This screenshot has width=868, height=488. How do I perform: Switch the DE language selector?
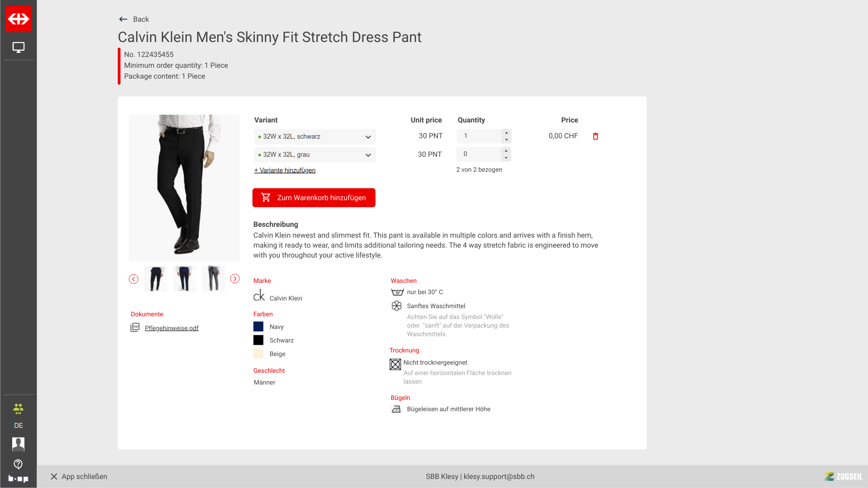18,426
